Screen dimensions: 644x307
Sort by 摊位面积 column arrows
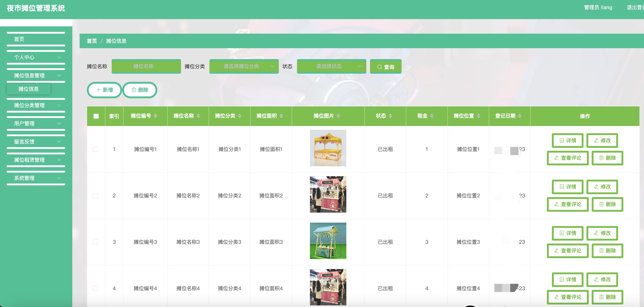pos(281,116)
